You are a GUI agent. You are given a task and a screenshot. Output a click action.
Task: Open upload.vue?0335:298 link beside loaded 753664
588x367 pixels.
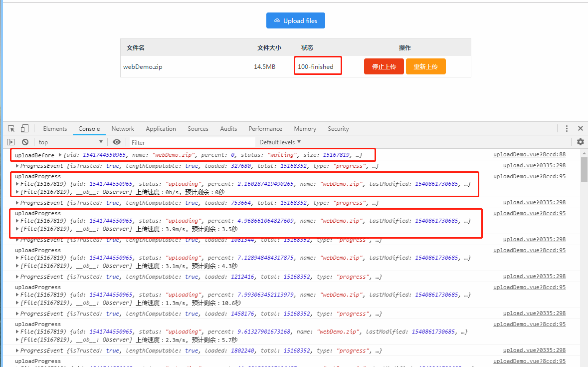(534, 202)
